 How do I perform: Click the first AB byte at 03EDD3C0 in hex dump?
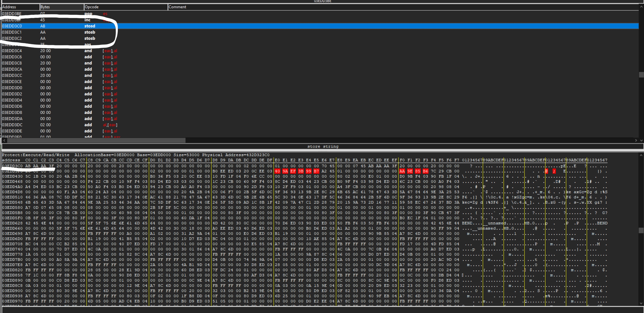coord(28,166)
